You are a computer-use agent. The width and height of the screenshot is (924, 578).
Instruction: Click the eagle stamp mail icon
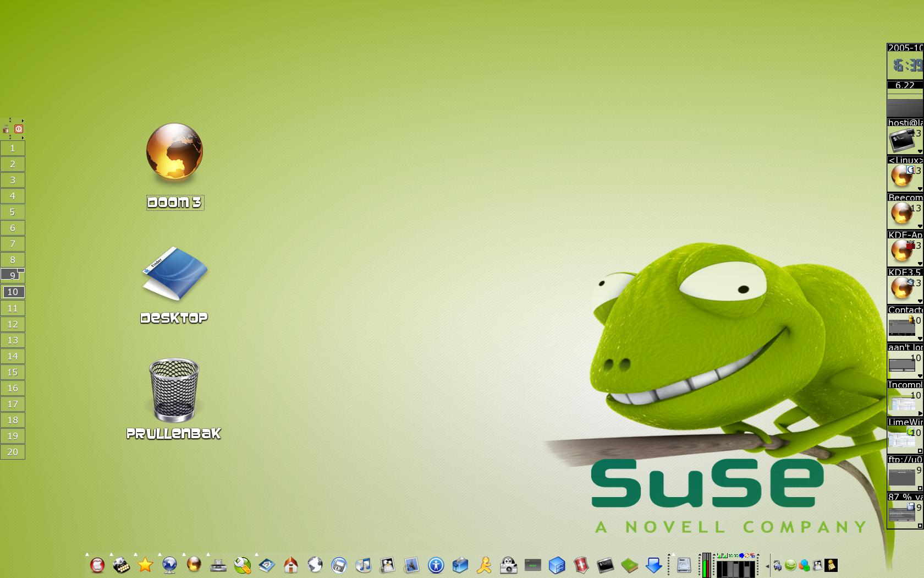point(412,565)
